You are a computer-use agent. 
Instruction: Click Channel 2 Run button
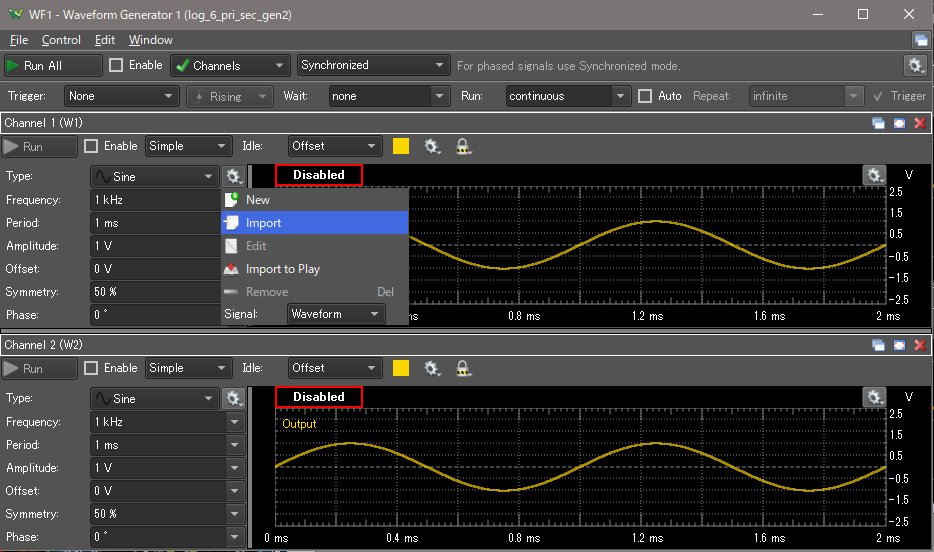(40, 368)
